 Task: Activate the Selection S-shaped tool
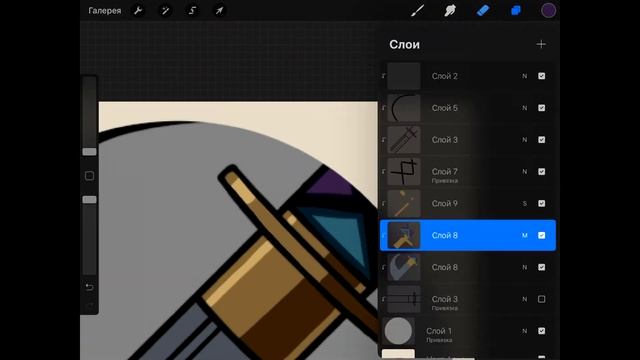pyautogui.click(x=192, y=11)
